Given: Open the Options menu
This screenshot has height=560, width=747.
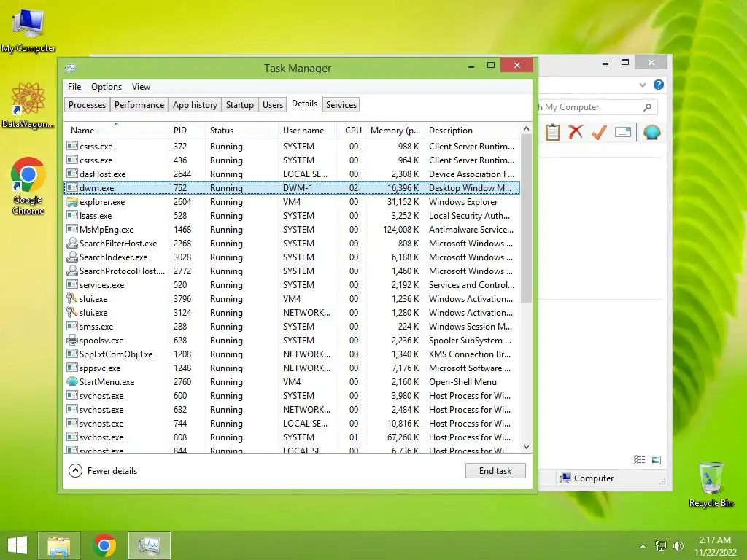Looking at the screenshot, I should click(107, 87).
